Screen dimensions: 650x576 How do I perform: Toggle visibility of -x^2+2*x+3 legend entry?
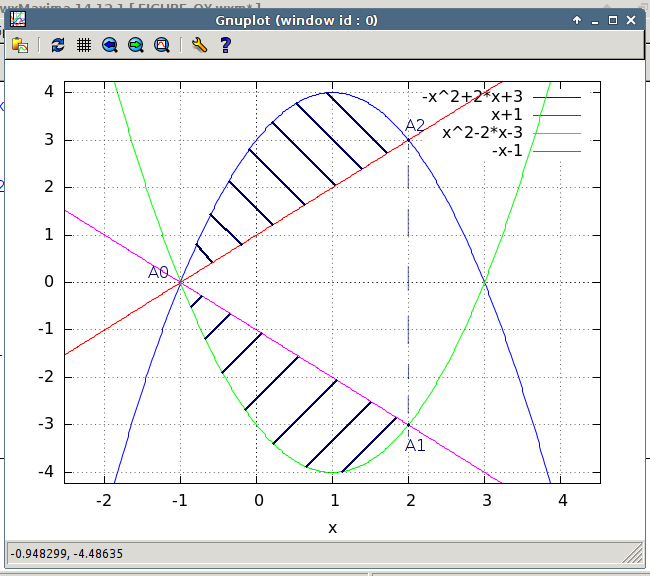472,97
